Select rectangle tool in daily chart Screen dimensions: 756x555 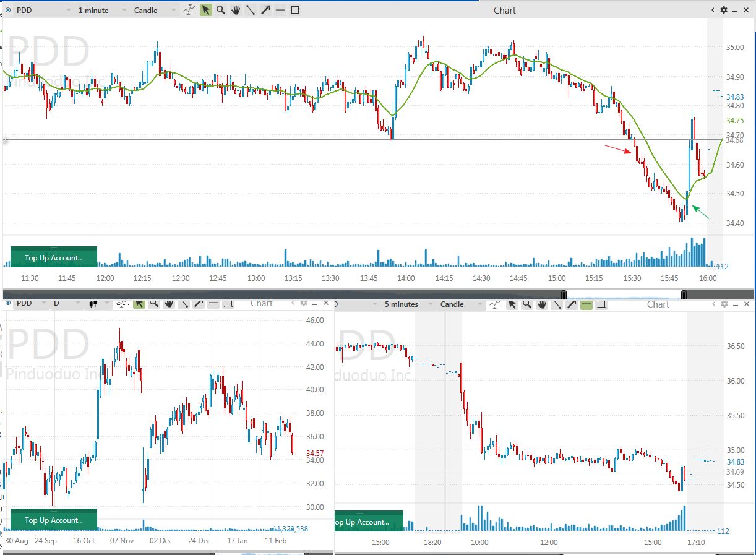click(228, 303)
